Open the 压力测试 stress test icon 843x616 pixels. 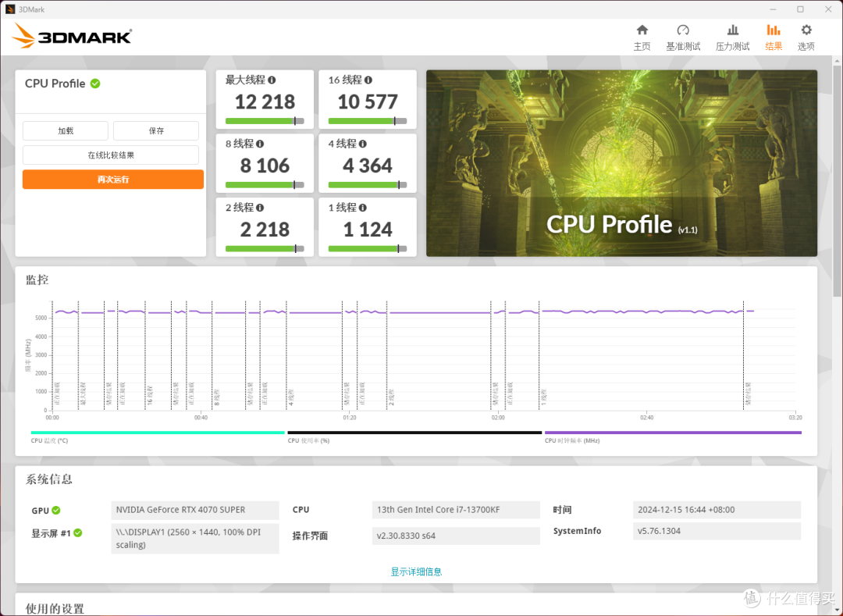(732, 37)
